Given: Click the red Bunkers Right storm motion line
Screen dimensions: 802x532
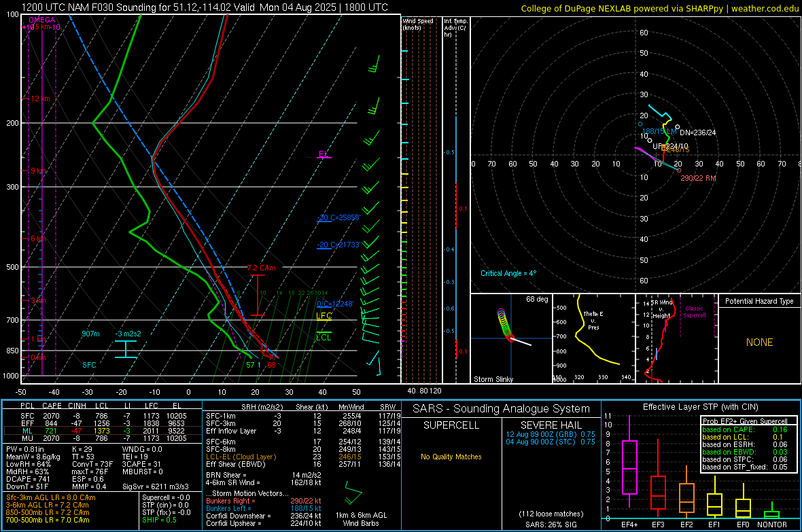Looking at the screenshot, I should coord(264,501).
